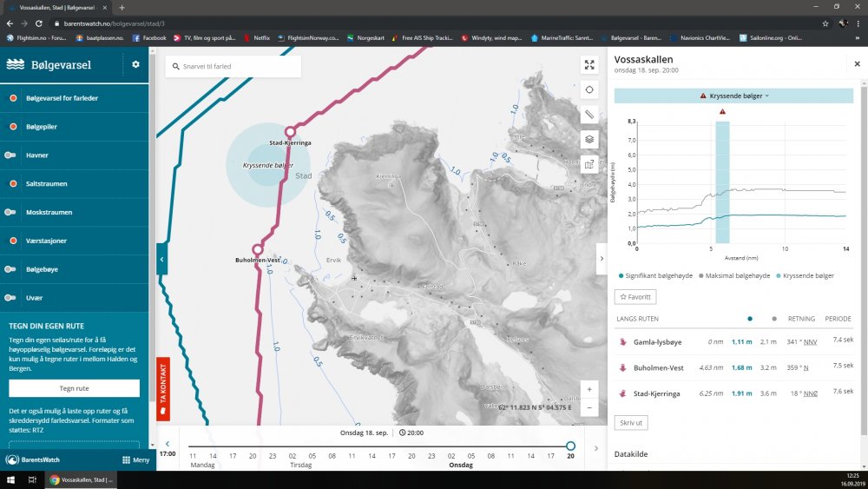868x489 pixels.
Task: Click the Favoritt button
Action: 635,297
